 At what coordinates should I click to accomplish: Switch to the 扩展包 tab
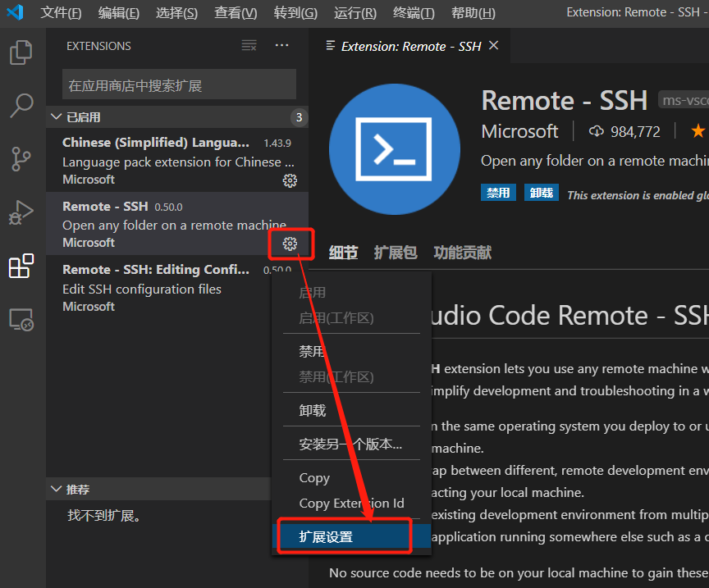(396, 253)
